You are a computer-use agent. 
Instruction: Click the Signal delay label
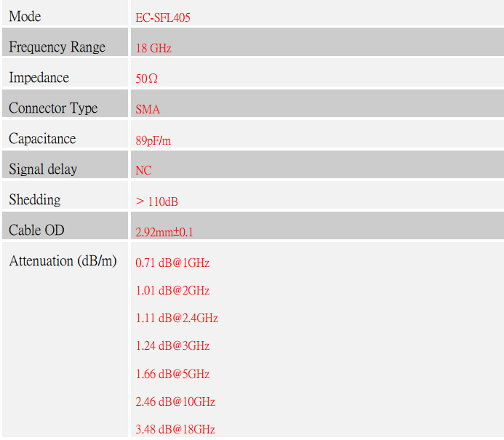(43, 169)
